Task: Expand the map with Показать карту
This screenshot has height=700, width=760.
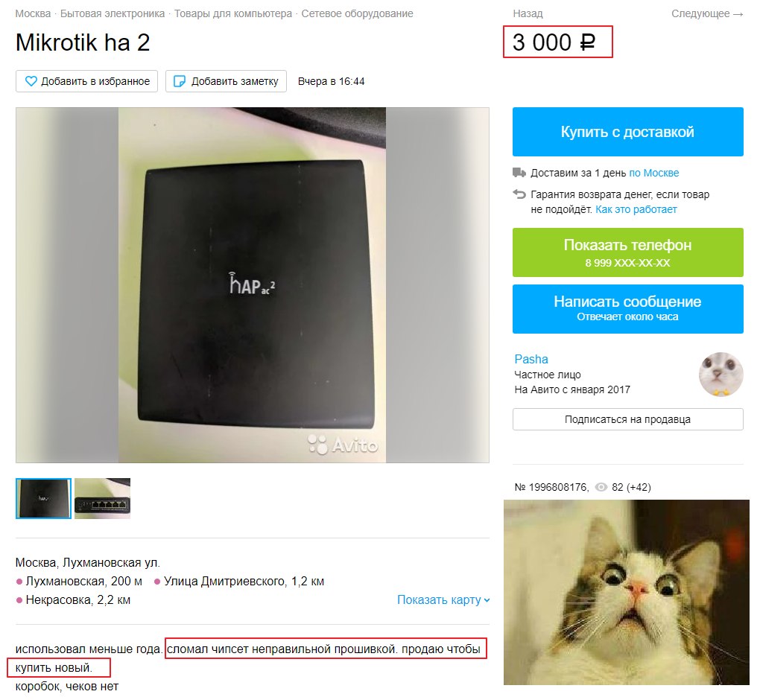Action: click(x=443, y=599)
